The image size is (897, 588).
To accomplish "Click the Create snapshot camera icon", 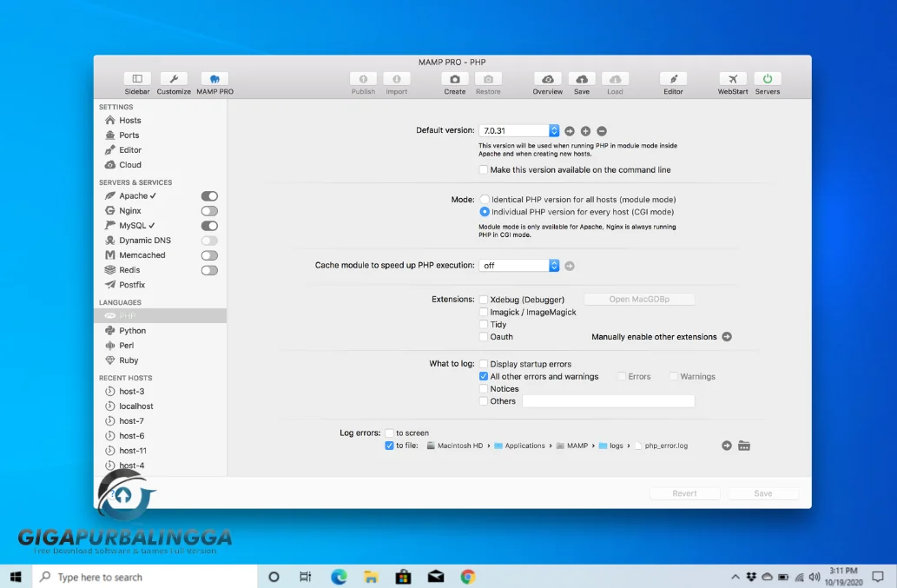I will [x=454, y=79].
